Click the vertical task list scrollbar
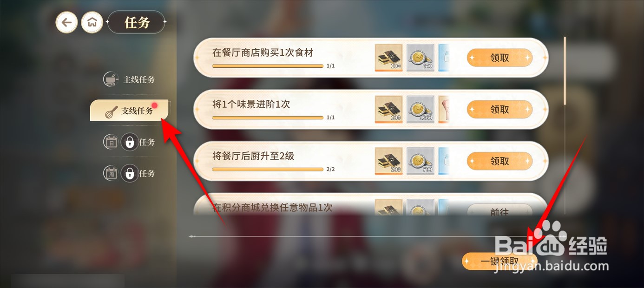Screen dimensions: 644x288 pos(565,71)
